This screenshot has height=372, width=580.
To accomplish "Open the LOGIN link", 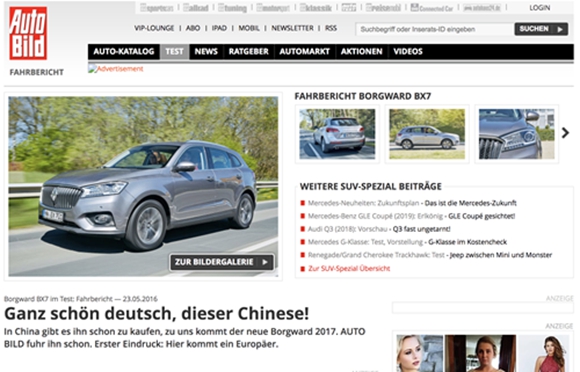I will tap(539, 8).
